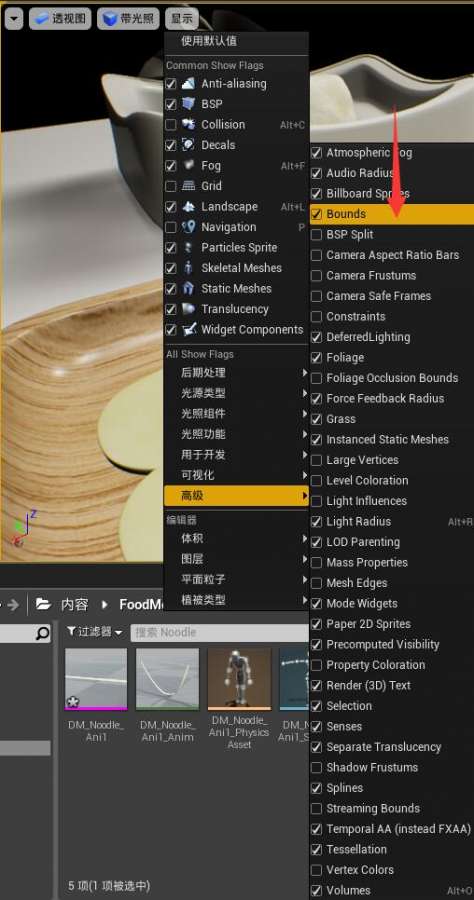Enable the Grid checkbox
The image size is (474, 900).
170,186
